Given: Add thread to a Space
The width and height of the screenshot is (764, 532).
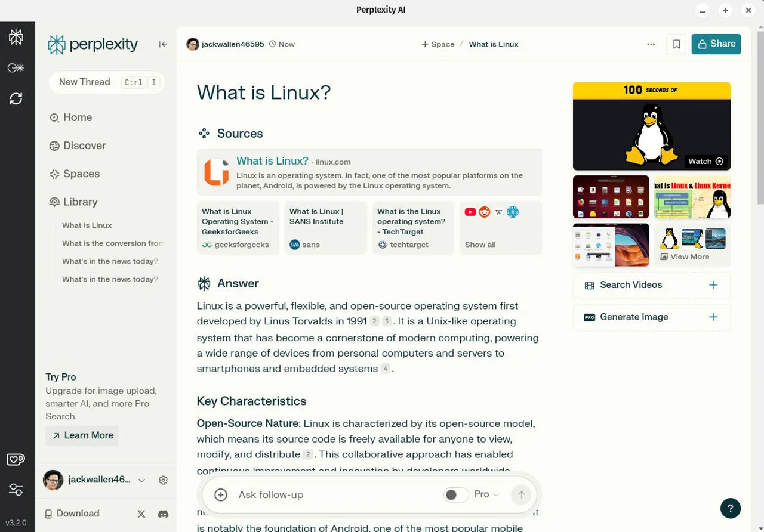Looking at the screenshot, I should click(x=438, y=44).
